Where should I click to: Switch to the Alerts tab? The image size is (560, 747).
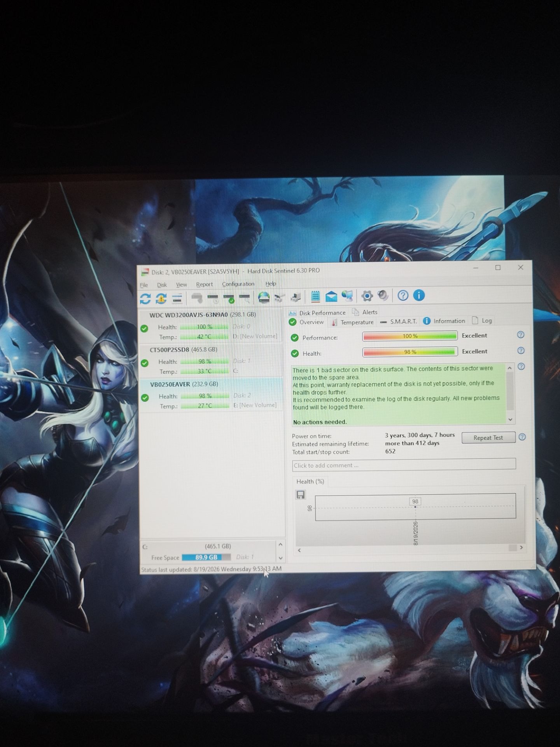(x=365, y=312)
